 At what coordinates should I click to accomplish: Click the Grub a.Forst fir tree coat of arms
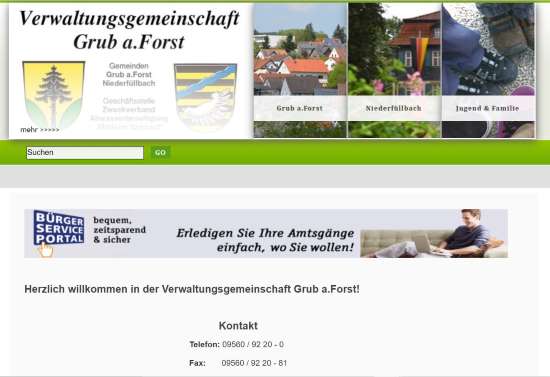pos(54,95)
